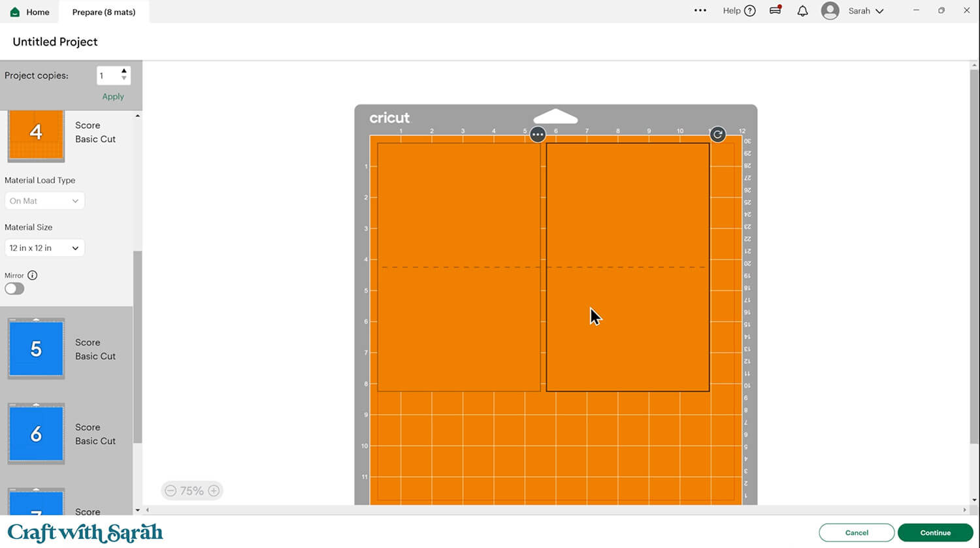Click the Untitled Project title
The height and width of the screenshot is (548, 980).
tap(56, 42)
